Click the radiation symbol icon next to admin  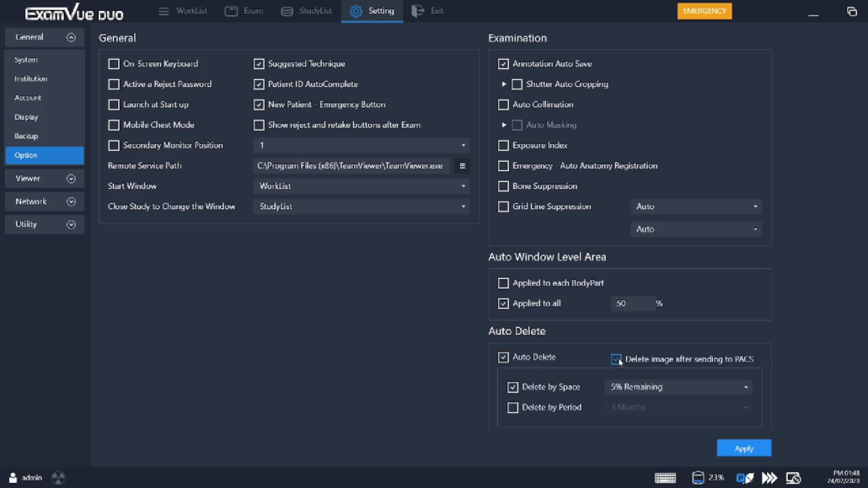(57, 478)
